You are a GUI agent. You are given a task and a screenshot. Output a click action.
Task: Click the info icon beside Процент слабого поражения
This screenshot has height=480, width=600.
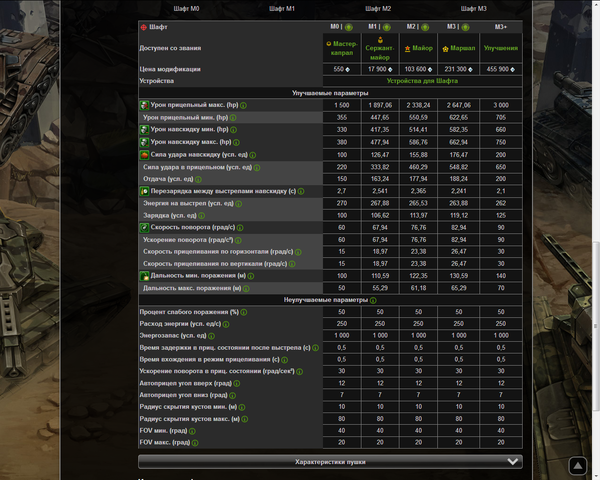pos(244,312)
